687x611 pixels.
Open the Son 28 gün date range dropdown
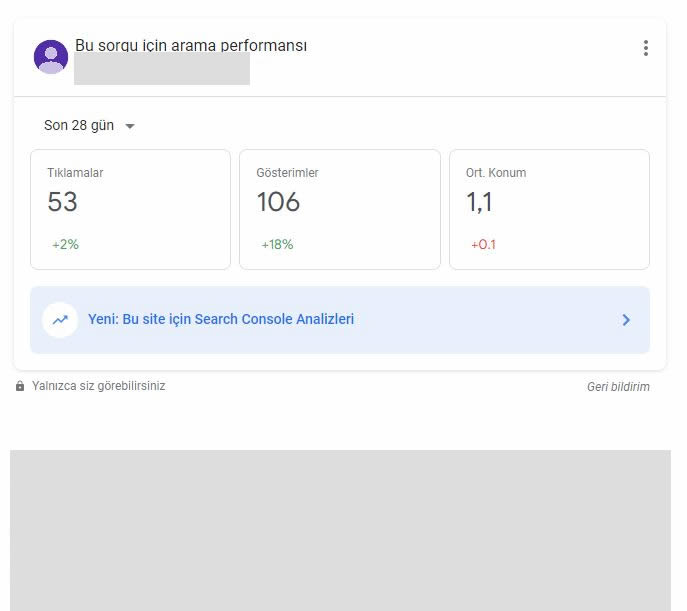(89, 126)
